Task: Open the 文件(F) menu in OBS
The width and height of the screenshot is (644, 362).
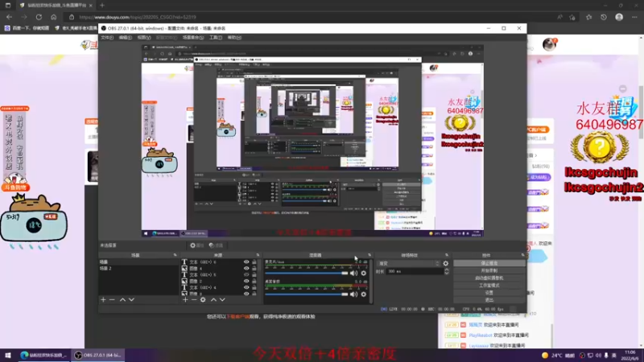Action: click(x=107, y=37)
